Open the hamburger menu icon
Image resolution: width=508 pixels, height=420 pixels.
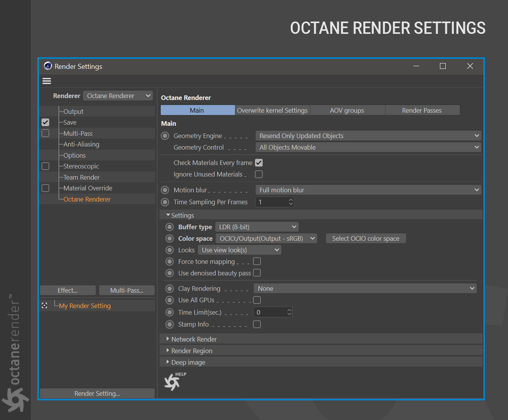(47, 81)
